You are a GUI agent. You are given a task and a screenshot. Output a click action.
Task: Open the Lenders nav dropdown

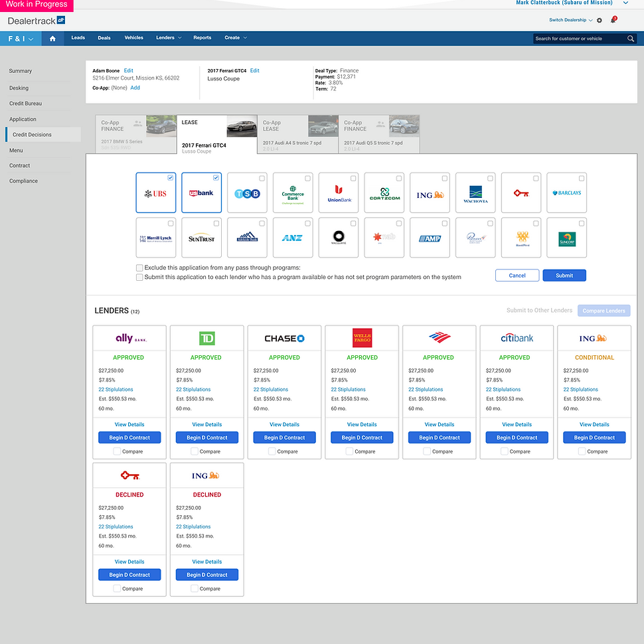169,38
